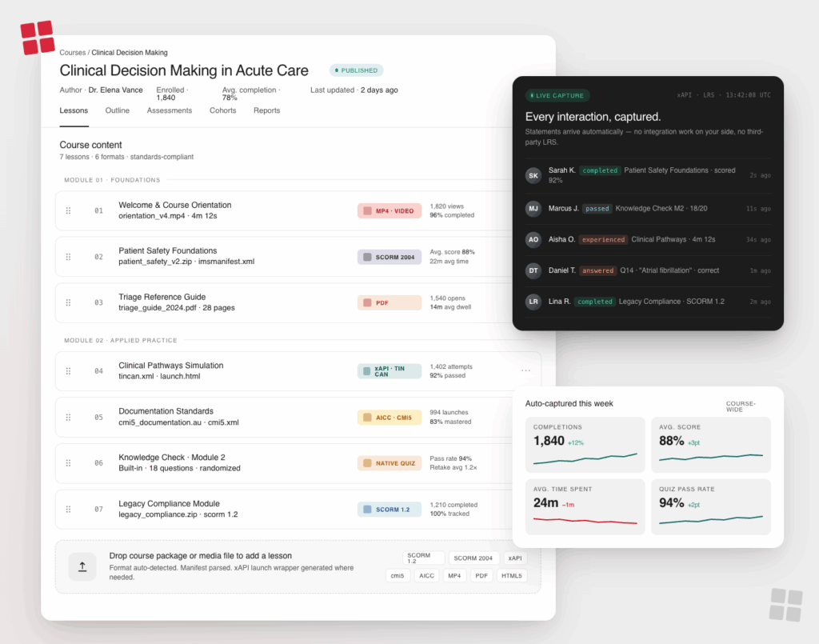The image size is (819, 644).
Task: Click the MODULE 01 · FOUNDATIONS header
Action: pyautogui.click(x=112, y=180)
